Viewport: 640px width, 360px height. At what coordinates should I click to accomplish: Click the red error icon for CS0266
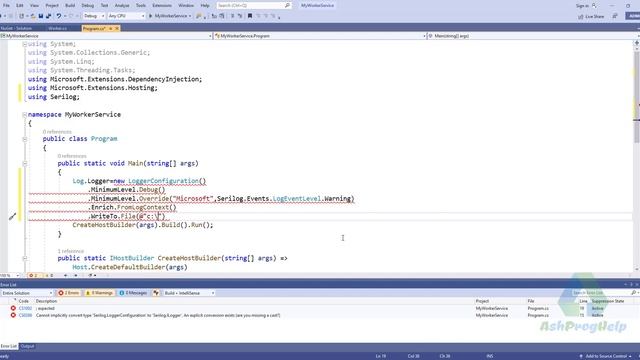[13, 315]
